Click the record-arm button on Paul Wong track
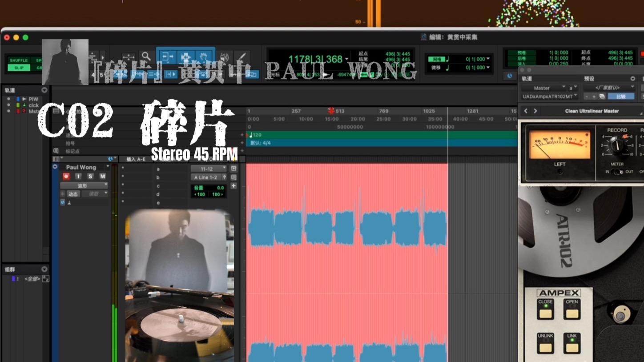Viewport: 644px width, 362px height. [66, 176]
